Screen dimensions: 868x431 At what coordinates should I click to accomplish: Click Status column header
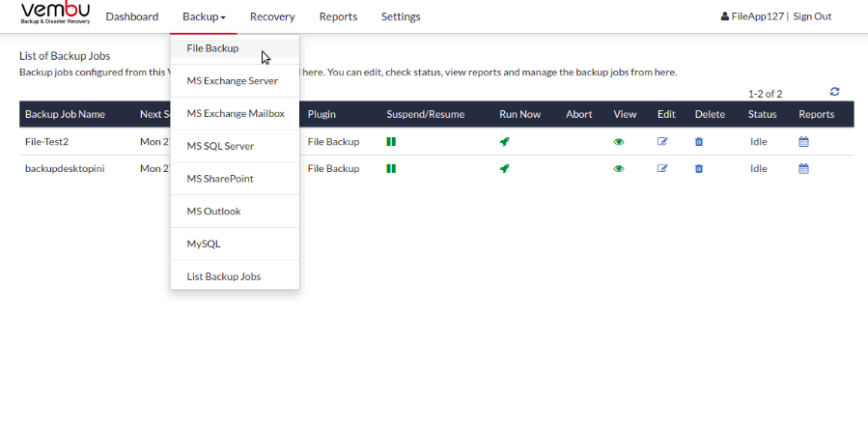[x=762, y=114]
